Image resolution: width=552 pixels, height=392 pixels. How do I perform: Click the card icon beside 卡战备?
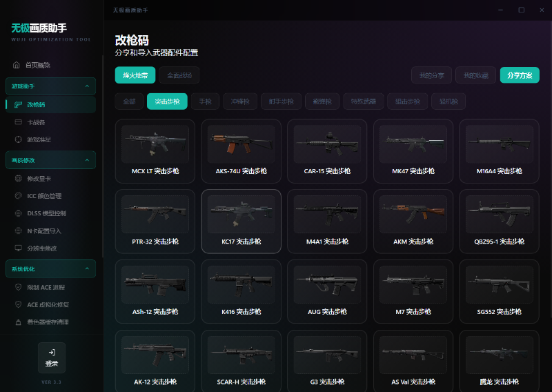(19, 122)
